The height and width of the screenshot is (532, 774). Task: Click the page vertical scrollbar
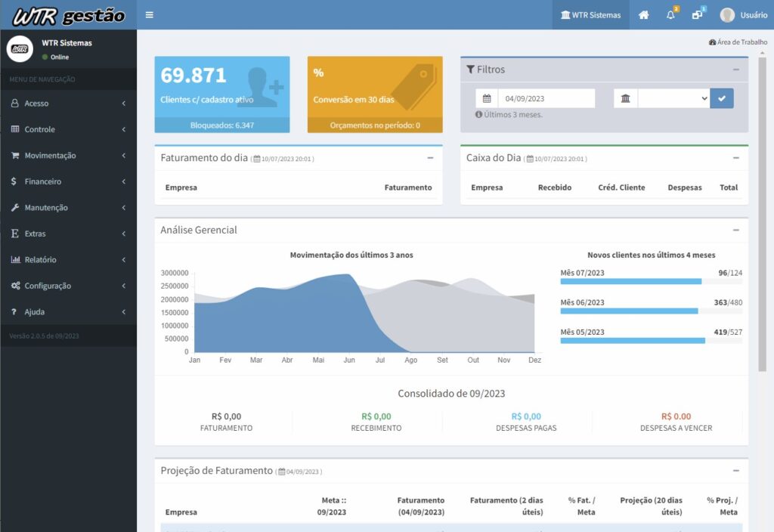[x=763, y=215]
